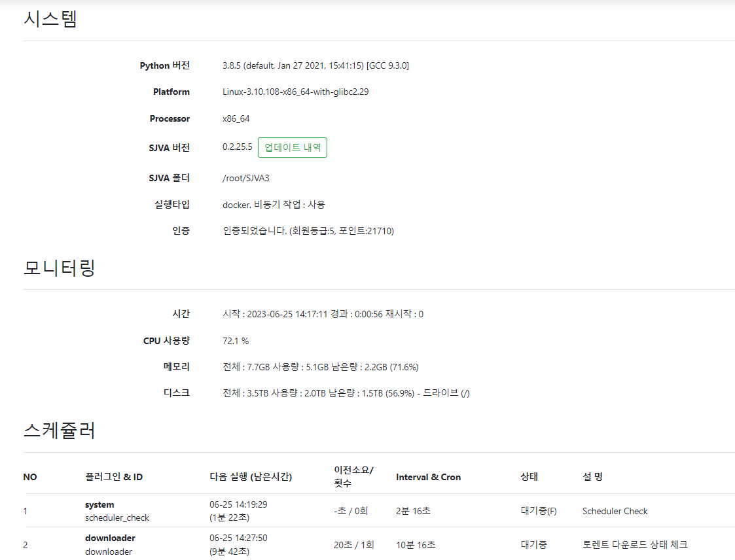Open the 업데이트 내역 update history button
This screenshot has width=735, height=560.
[x=292, y=148]
